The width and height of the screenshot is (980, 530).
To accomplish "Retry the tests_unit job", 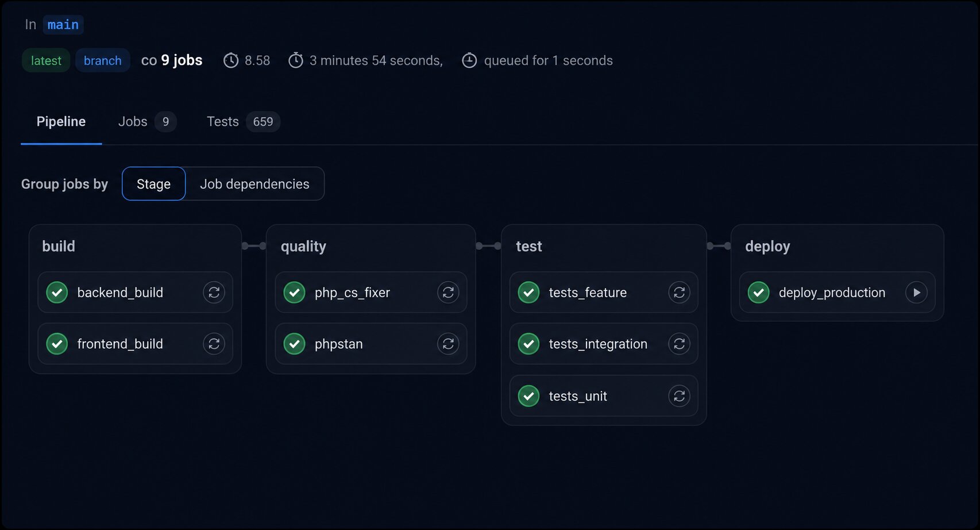I will click(x=679, y=396).
